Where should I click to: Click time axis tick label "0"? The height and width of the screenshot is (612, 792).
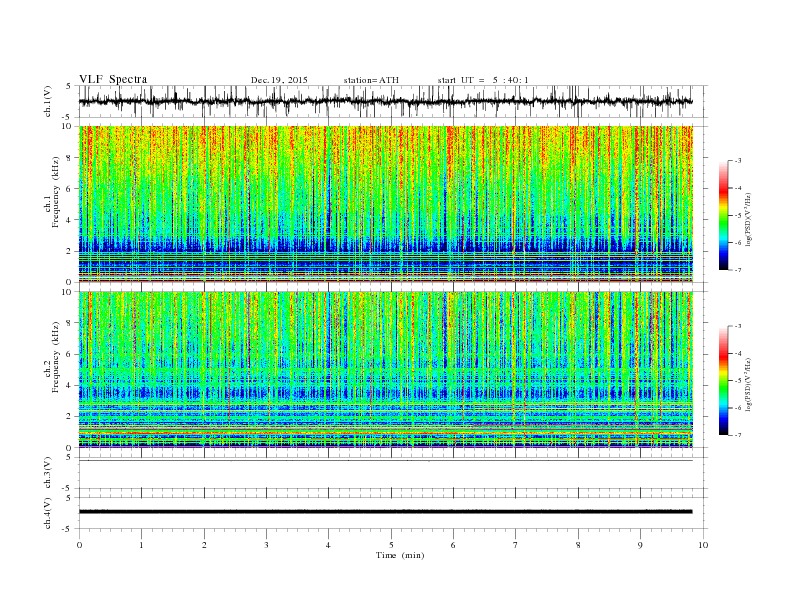pos(79,545)
